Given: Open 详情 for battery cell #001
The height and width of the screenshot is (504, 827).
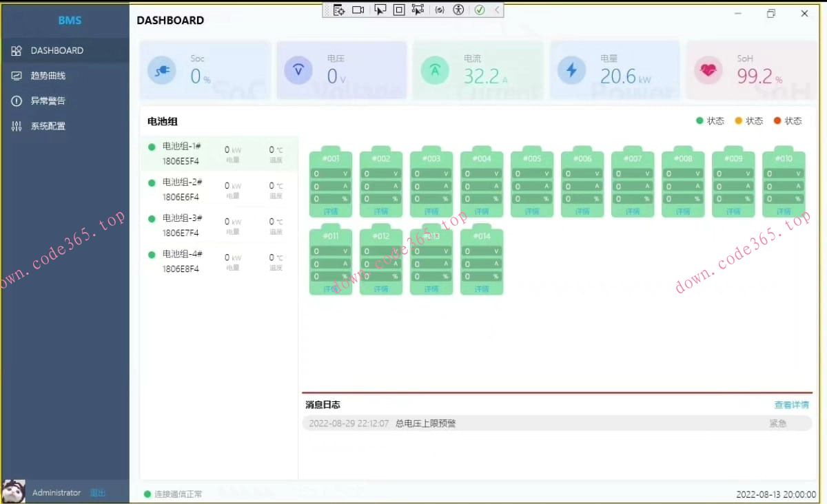Looking at the screenshot, I should 331,211.
